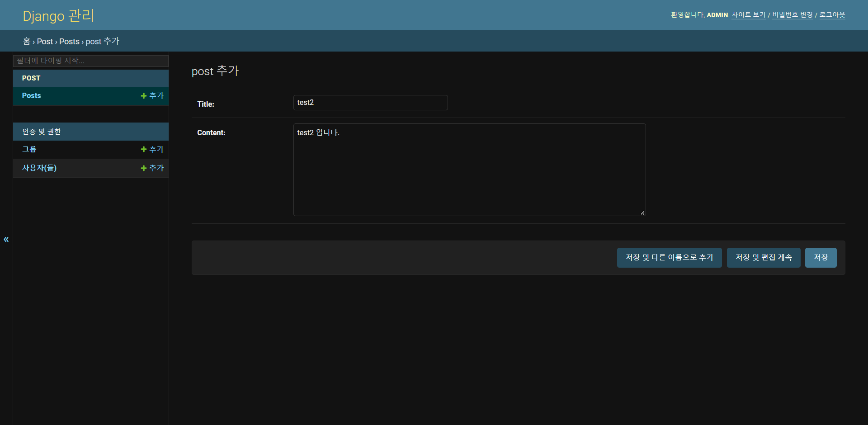Click into the Content textarea
The width and height of the screenshot is (868, 425).
(x=469, y=170)
